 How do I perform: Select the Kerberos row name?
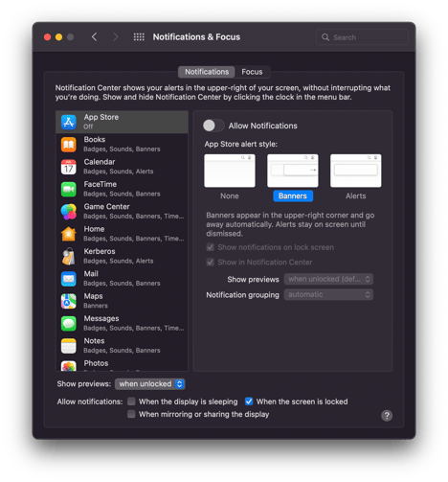[x=100, y=251]
